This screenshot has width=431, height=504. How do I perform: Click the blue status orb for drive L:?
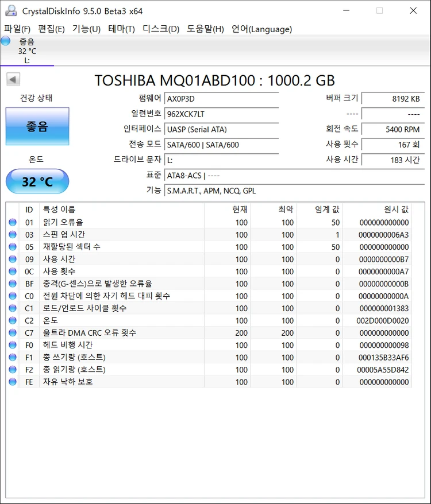click(x=6, y=41)
